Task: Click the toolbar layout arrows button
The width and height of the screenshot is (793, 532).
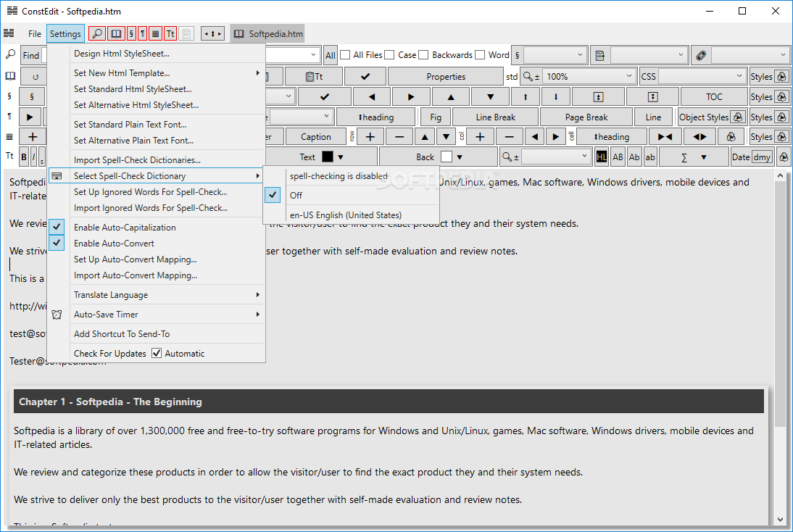Action: click(212, 34)
